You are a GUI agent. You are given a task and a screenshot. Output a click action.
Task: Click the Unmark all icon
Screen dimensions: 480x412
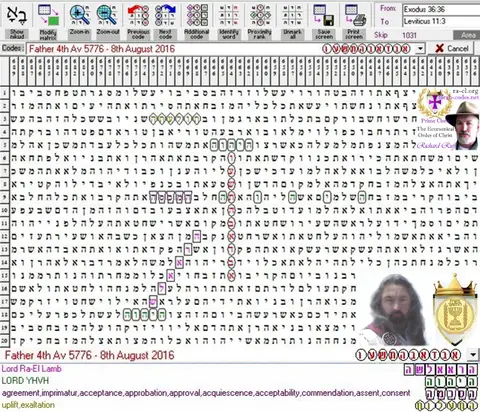point(292,15)
